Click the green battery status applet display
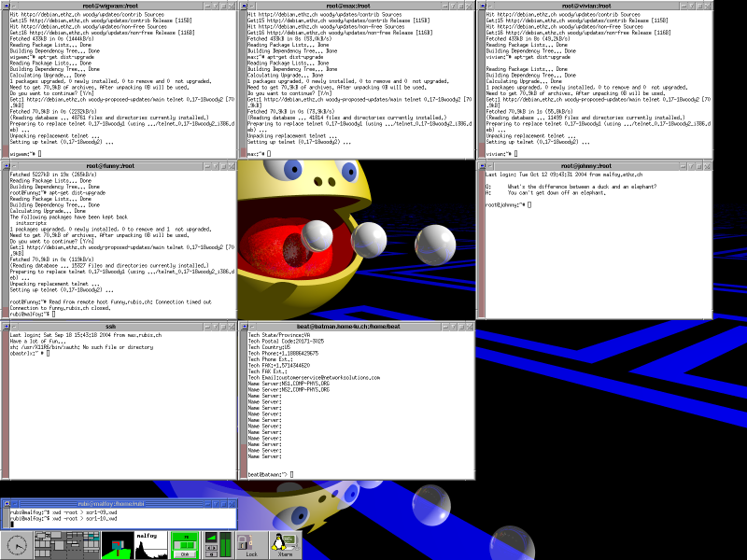This screenshot has height=560, width=747. pos(186,540)
